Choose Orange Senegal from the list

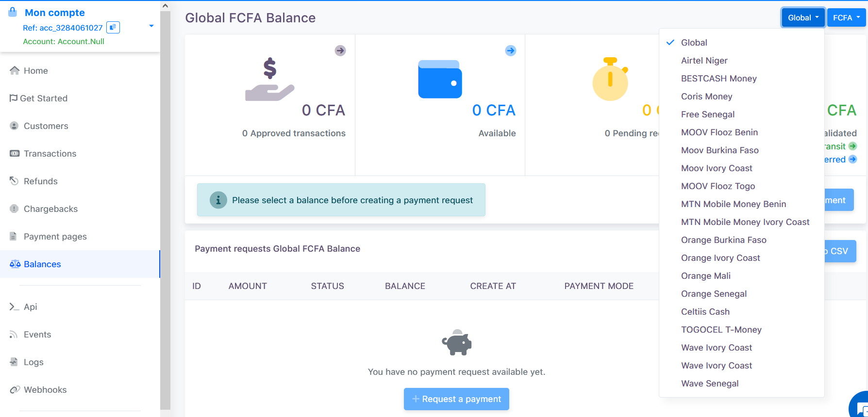[x=714, y=294]
